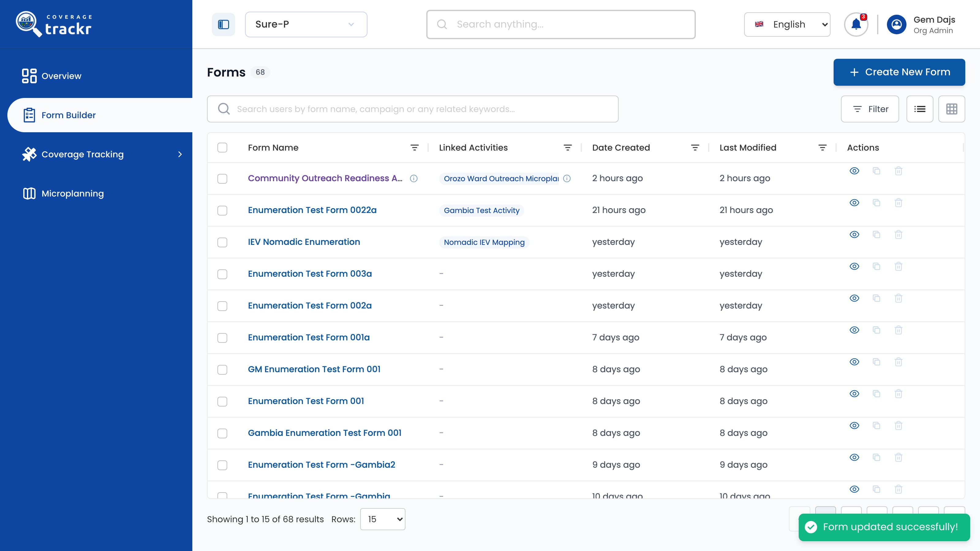Open Enumeration Test Form 001 link
The height and width of the screenshot is (551, 980).
306,401
